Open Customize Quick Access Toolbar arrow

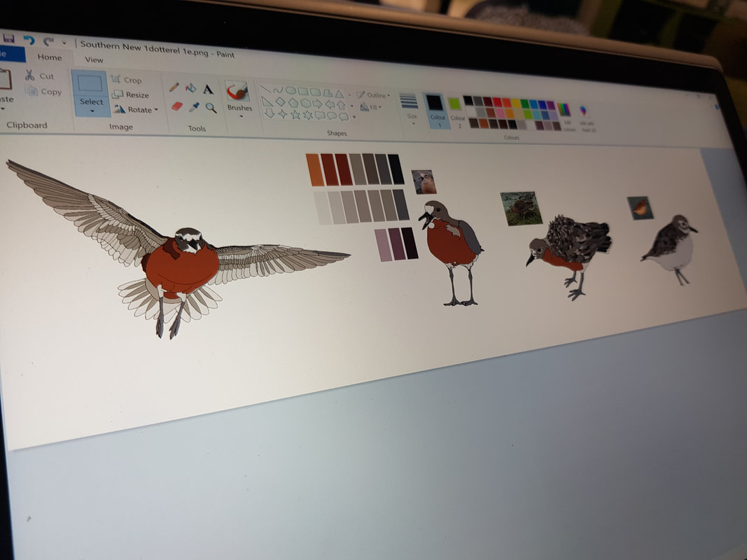[64, 43]
